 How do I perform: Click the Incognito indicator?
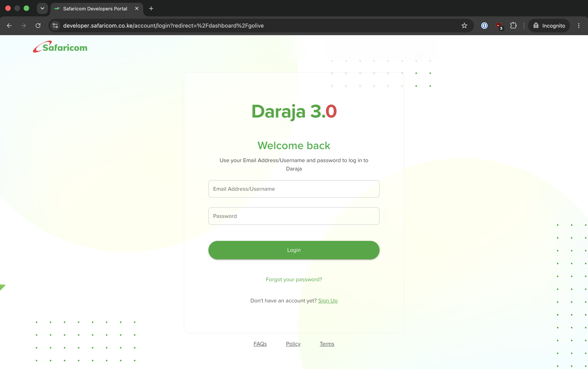tap(549, 26)
